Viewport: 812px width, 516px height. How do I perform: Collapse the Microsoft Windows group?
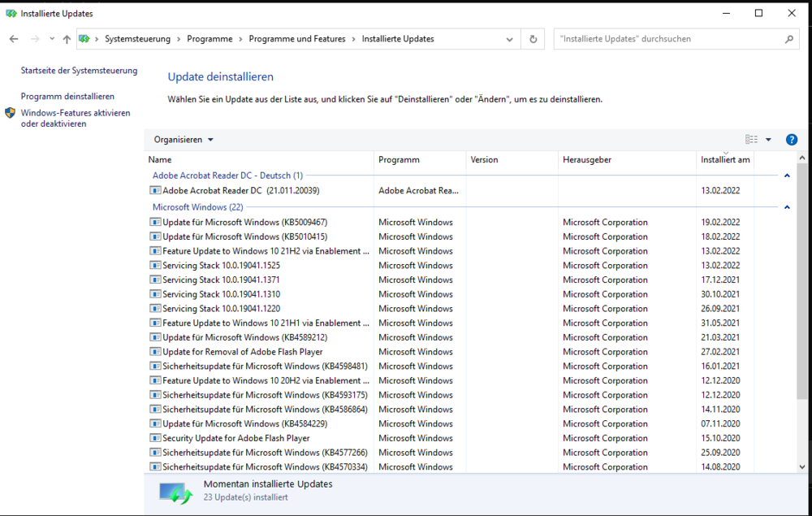pos(787,207)
